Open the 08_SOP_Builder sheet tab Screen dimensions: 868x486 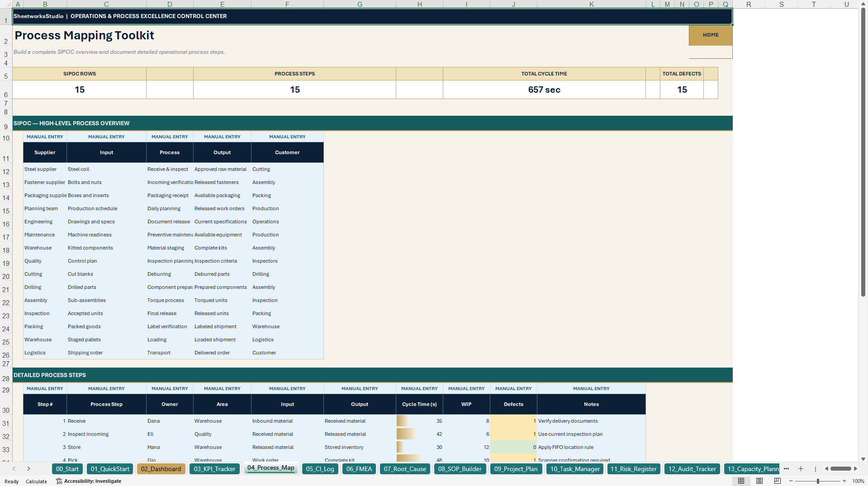(460, 469)
